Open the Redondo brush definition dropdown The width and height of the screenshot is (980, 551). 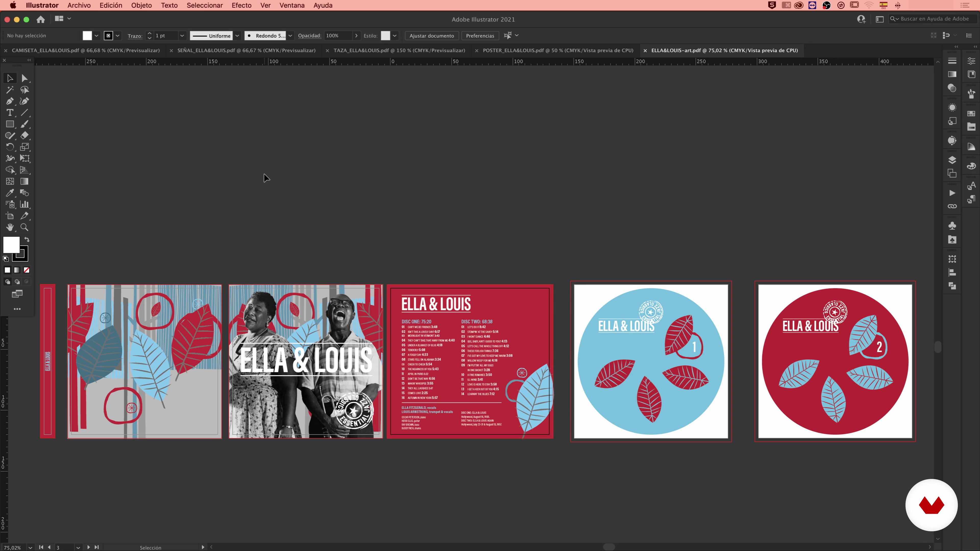(x=290, y=36)
